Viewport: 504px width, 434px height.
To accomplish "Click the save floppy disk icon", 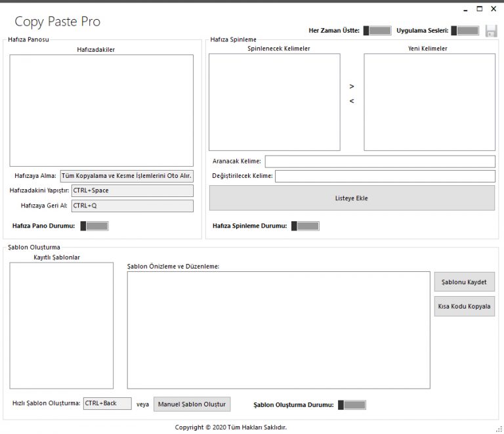I will [x=491, y=31].
